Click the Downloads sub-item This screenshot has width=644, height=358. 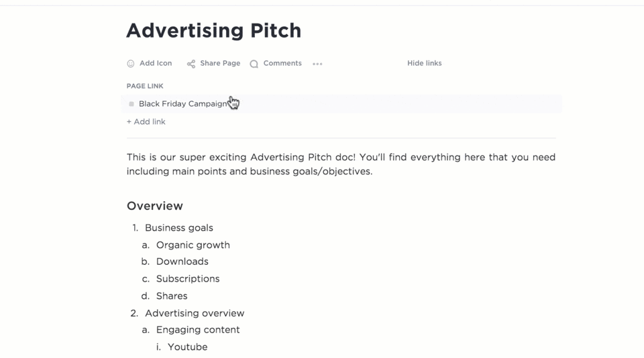click(x=182, y=261)
